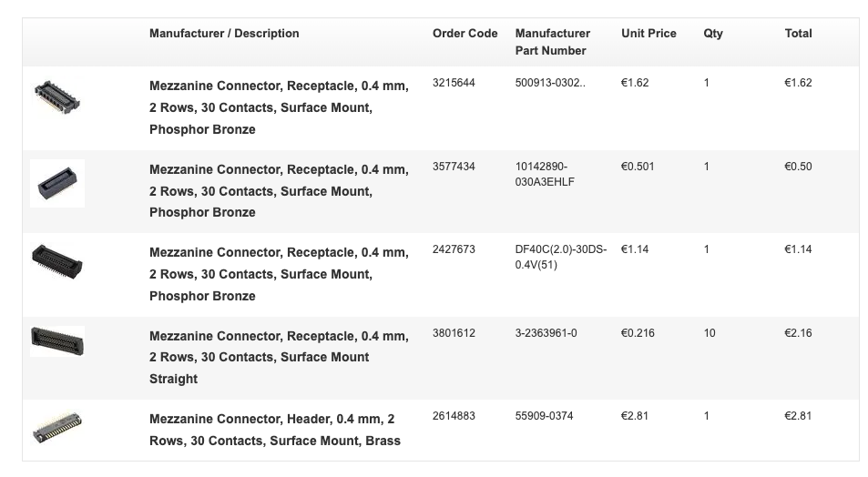The height and width of the screenshot is (477, 868).
Task: Open the Surface Mount Straight receptacle description
Action: (x=279, y=357)
